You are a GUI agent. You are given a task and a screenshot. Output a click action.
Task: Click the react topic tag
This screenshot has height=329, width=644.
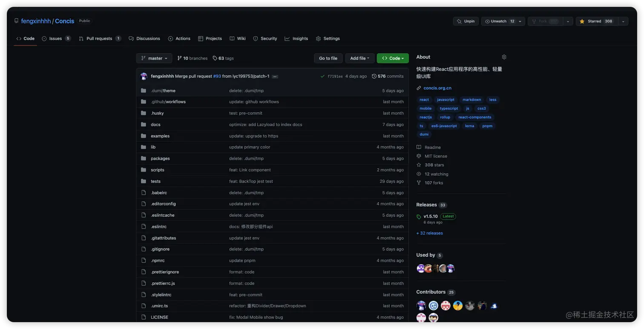pos(424,100)
